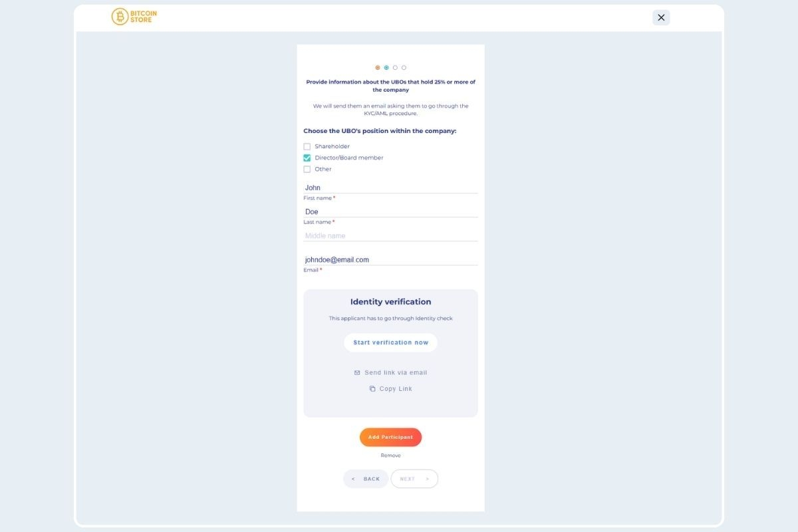Click the copy icon beside Copy Link
798x532 pixels.
(x=372, y=389)
